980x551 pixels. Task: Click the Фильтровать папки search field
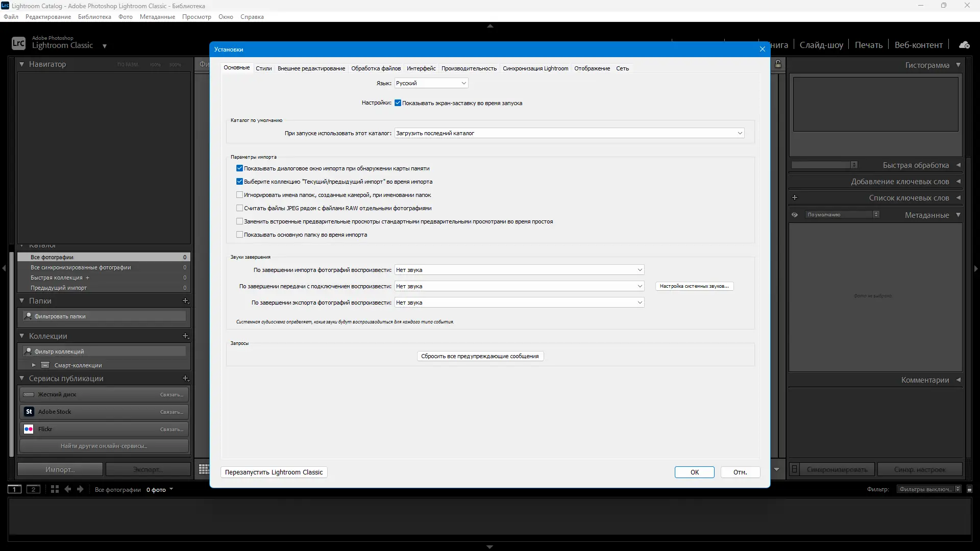coord(105,316)
